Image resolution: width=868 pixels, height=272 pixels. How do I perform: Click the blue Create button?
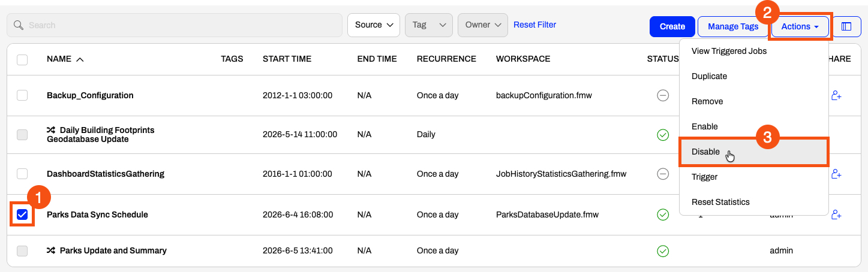(672, 26)
